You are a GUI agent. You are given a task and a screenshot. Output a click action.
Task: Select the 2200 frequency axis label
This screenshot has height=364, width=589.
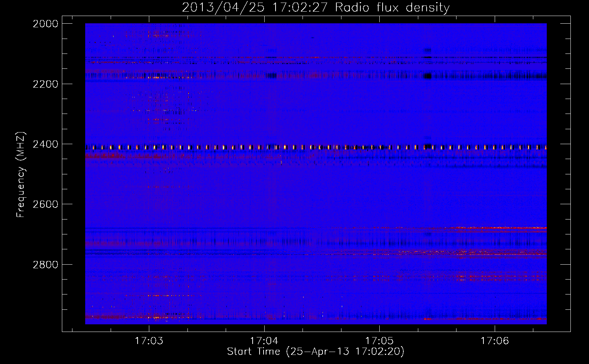coord(46,84)
